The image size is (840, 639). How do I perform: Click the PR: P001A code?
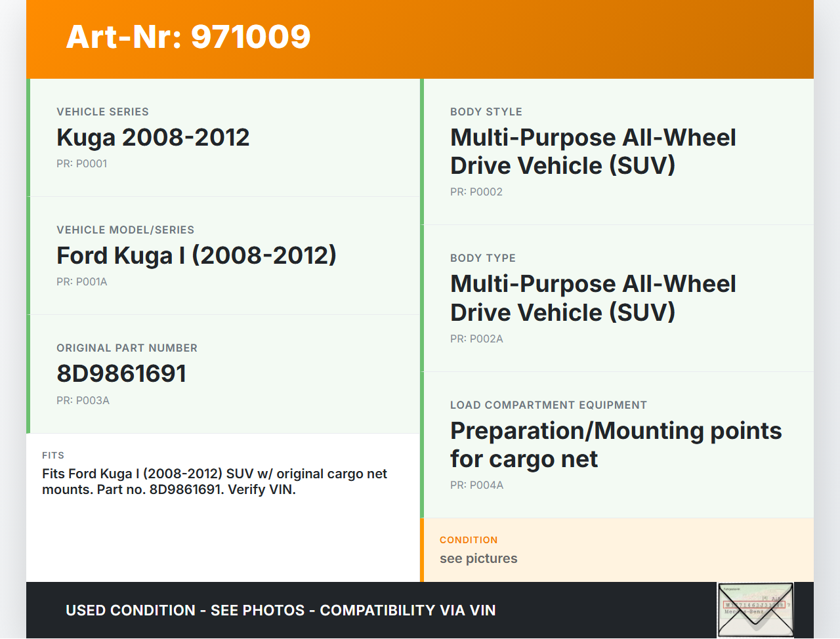81,282
